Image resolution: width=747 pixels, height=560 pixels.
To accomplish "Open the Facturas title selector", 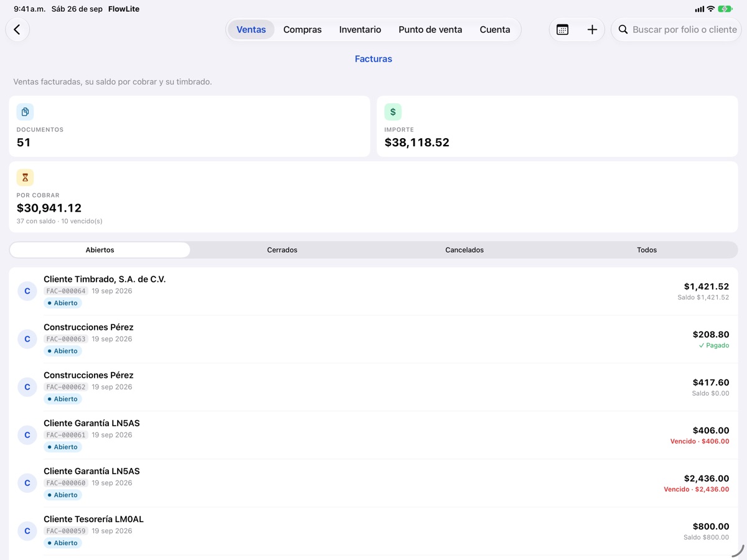I will coord(374,59).
